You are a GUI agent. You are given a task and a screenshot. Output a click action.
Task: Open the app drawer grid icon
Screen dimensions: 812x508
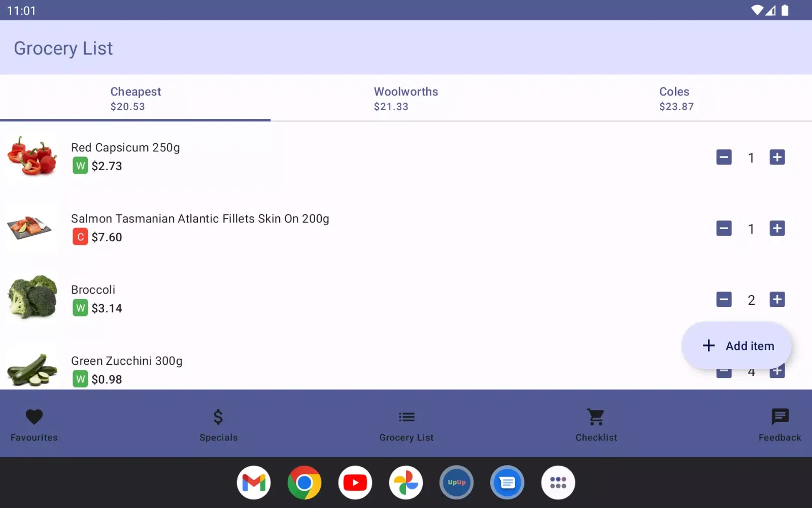pos(558,483)
